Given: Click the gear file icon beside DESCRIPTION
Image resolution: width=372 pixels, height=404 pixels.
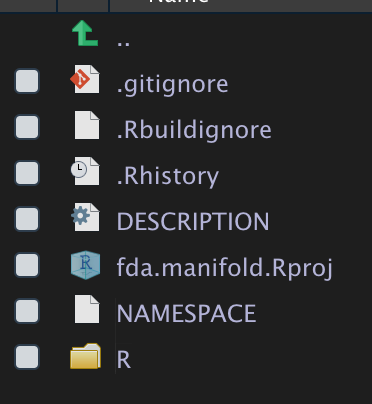Looking at the screenshot, I should click(x=85, y=217).
